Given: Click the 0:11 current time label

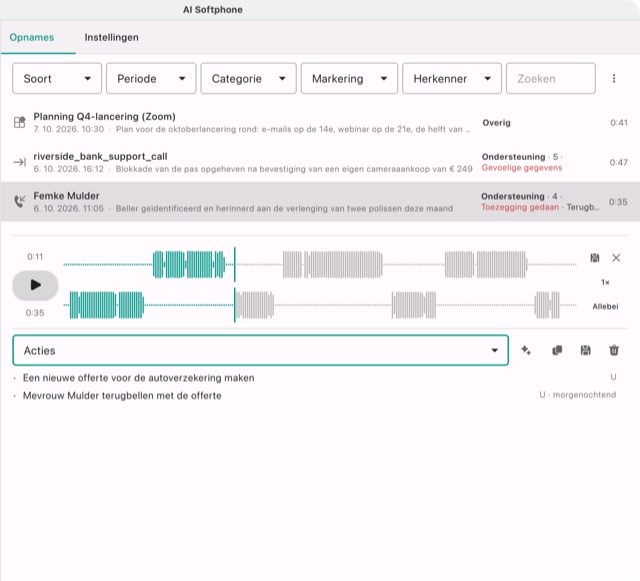Looking at the screenshot, I should click(35, 257).
